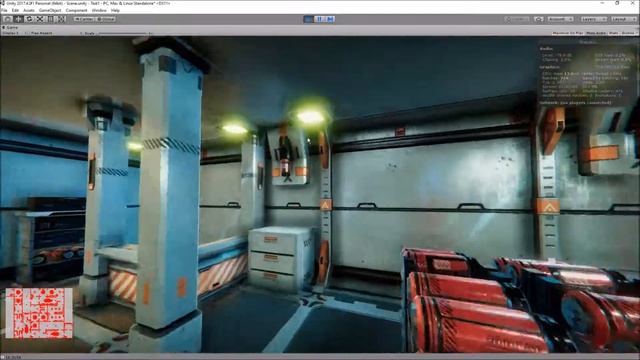Click the Statistics overlay panel title

coord(588,42)
